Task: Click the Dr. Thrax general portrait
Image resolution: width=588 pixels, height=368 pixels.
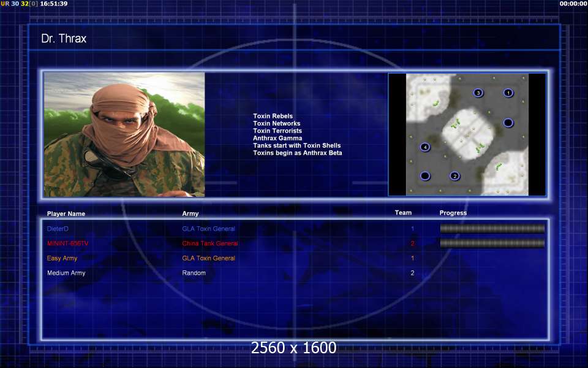Action: [124, 134]
